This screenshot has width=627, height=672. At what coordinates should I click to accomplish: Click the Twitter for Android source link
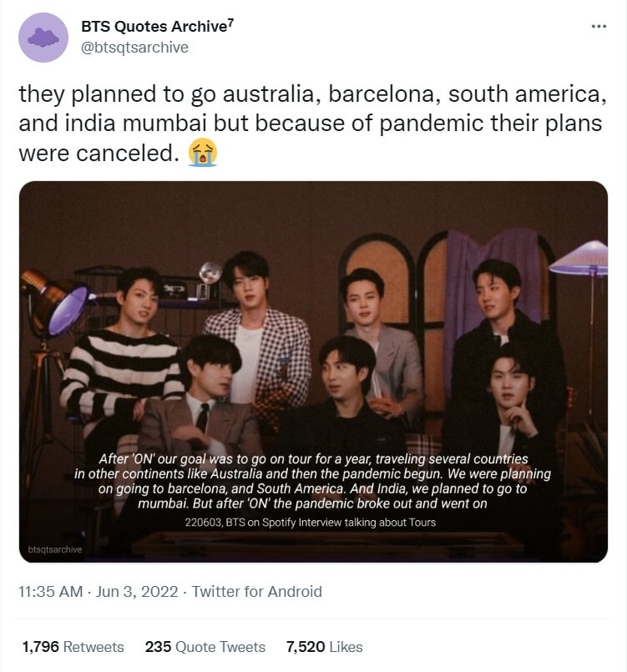coord(256,591)
